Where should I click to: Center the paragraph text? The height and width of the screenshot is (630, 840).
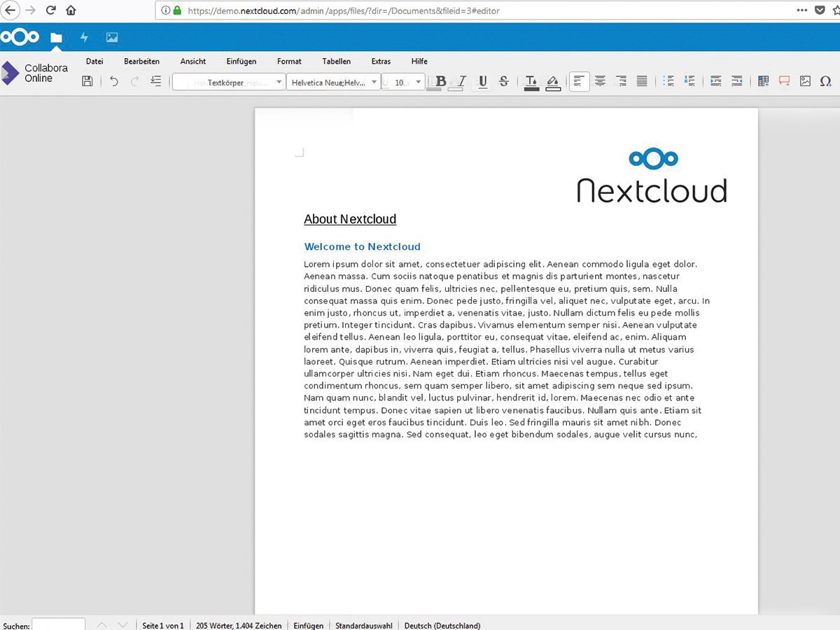pos(600,82)
